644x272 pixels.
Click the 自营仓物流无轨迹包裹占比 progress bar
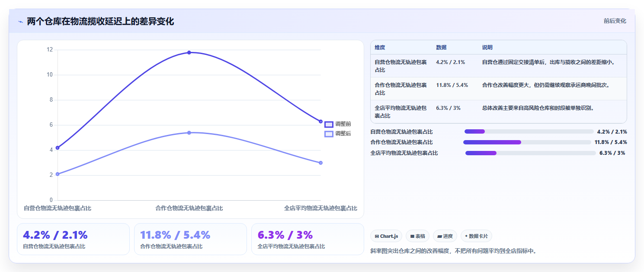(x=529, y=131)
